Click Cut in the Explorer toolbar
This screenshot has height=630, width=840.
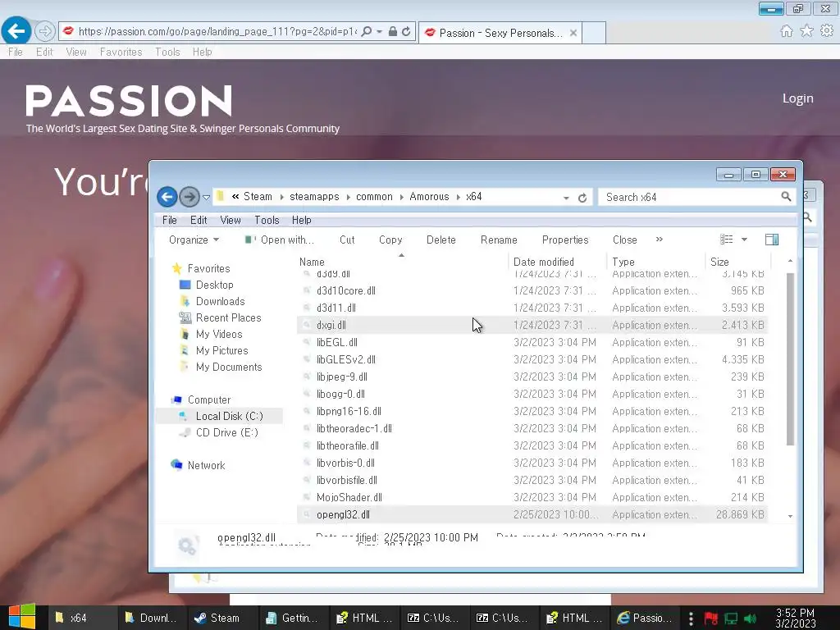pyautogui.click(x=347, y=240)
